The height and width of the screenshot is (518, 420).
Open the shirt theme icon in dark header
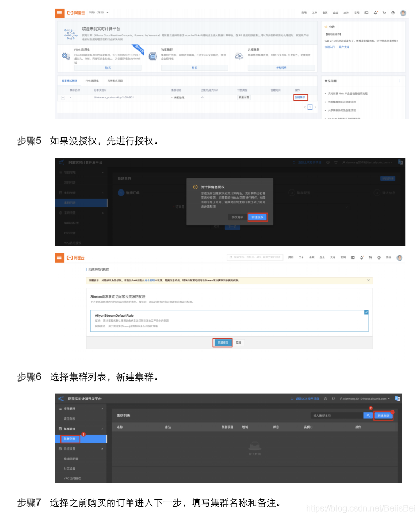tap(333, 399)
